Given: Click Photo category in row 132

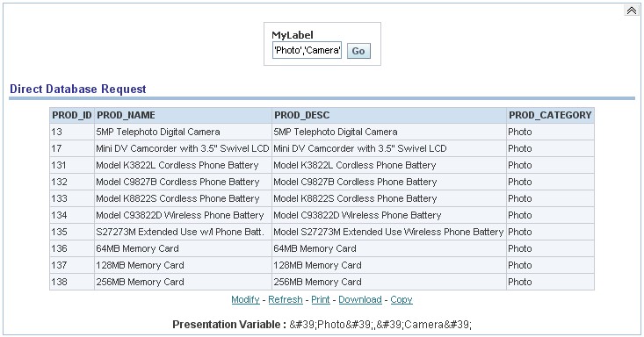Looking at the screenshot, I should click(550, 182).
